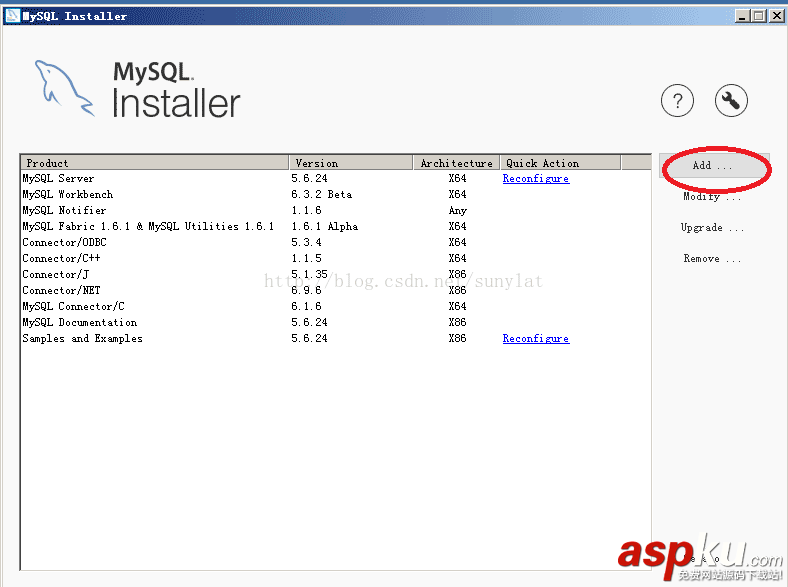Select the MySQL Workbench row
This screenshot has width=788, height=587.
click(x=335, y=194)
